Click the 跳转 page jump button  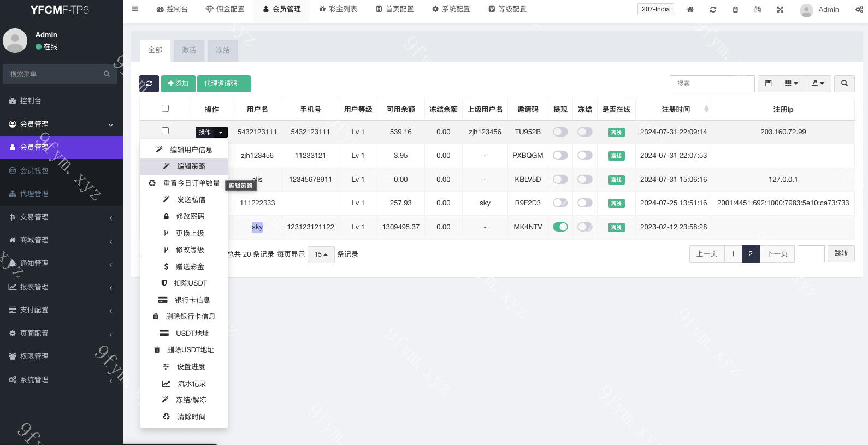841,253
